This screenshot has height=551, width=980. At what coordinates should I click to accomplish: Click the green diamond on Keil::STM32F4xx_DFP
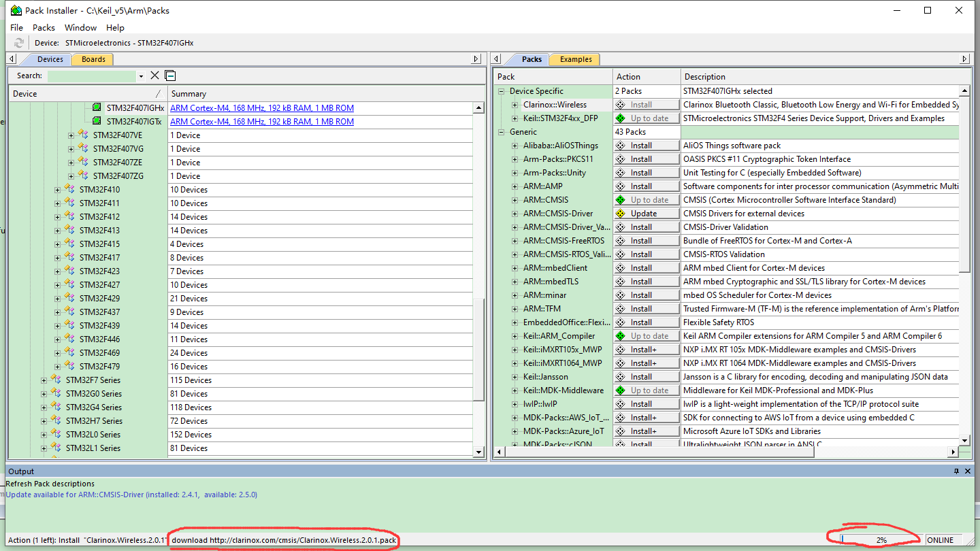pyautogui.click(x=620, y=118)
